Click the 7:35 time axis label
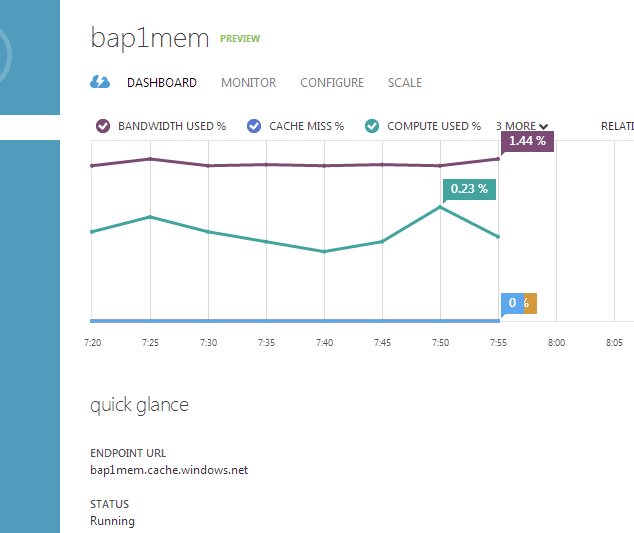The image size is (634, 533). 266,343
